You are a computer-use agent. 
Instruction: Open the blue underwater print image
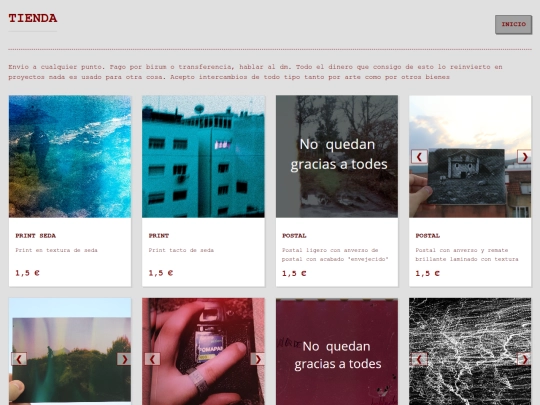click(70, 156)
